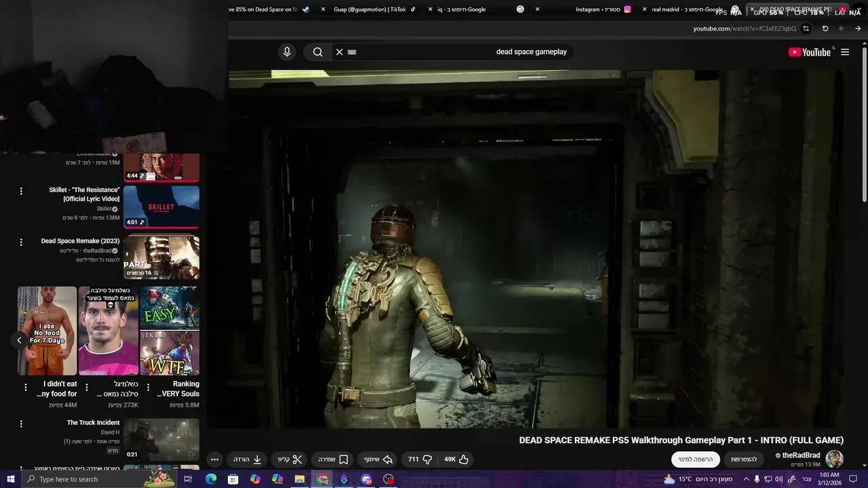
Task: Open options for Dead Space Remake playlist
Action: click(x=21, y=242)
